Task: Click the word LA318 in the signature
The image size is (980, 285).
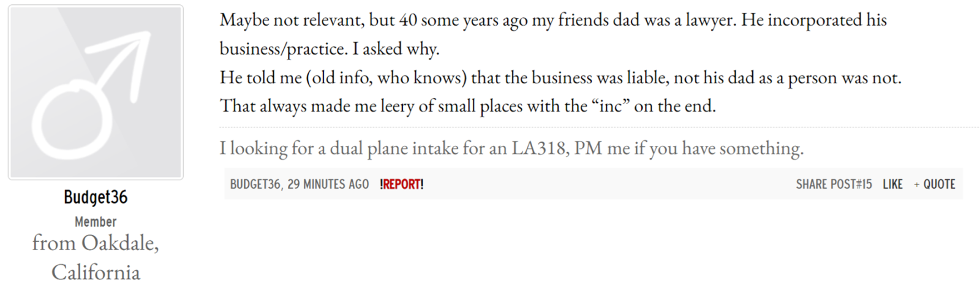Action: point(539,148)
